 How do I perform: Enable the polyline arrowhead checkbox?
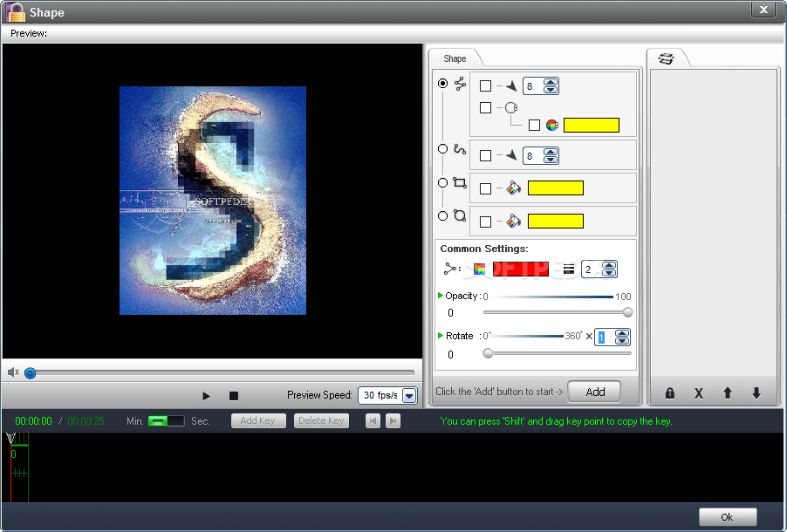(485, 85)
